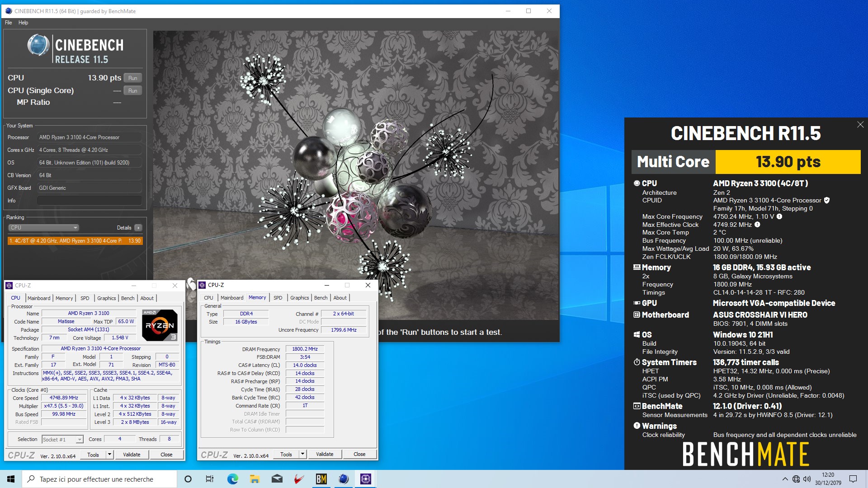Show hidden system tray icons

pyautogui.click(x=785, y=479)
